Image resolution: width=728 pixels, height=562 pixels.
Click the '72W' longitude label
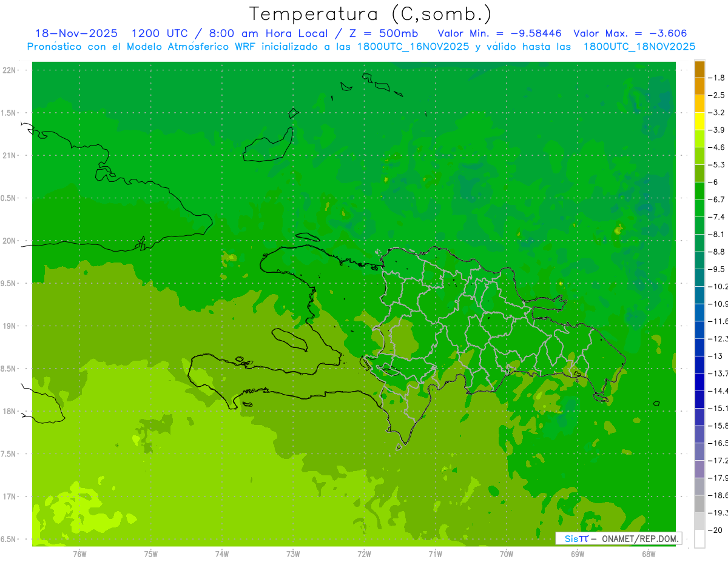point(364,554)
